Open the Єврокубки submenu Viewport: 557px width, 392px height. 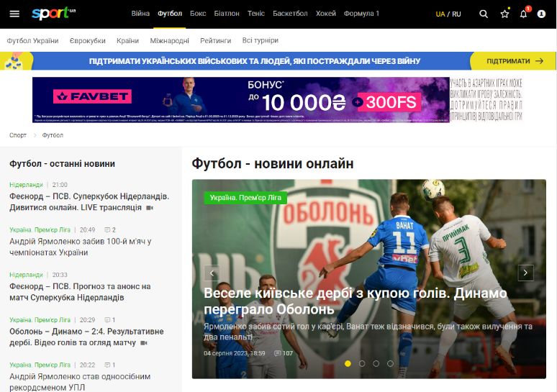tap(87, 41)
